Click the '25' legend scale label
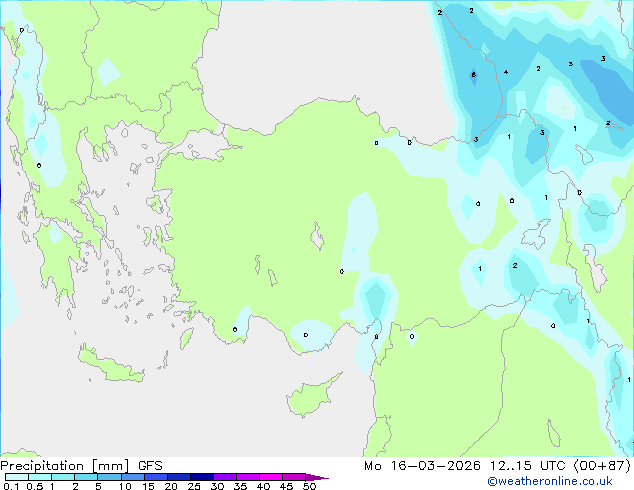The image size is (634, 490). 194,486
